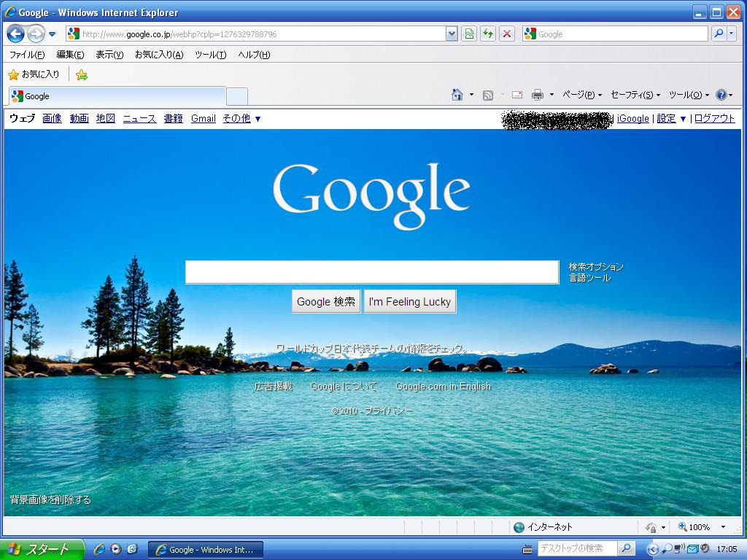
Task: Click the World Cup Japan team promo link
Action: point(371,349)
